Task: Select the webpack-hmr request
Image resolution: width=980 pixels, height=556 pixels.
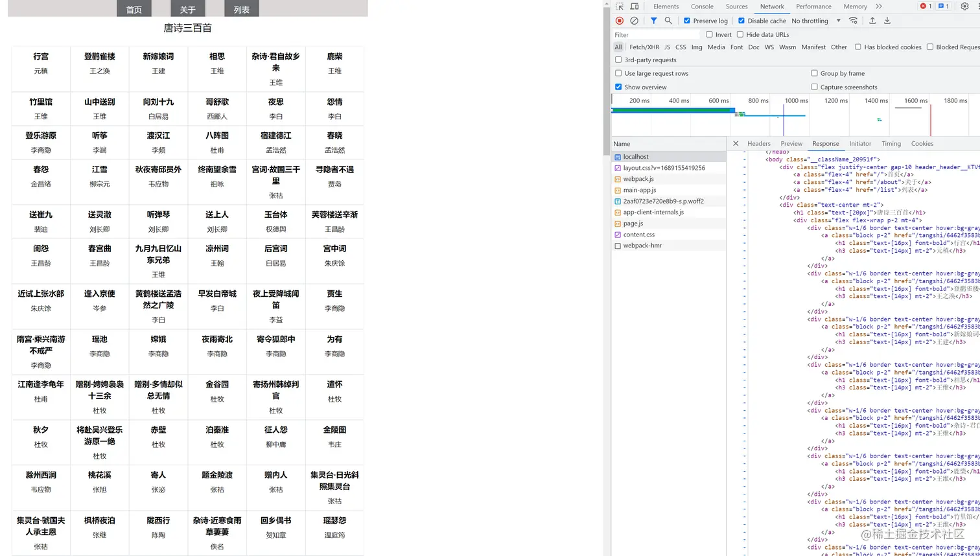Action: click(x=669, y=246)
